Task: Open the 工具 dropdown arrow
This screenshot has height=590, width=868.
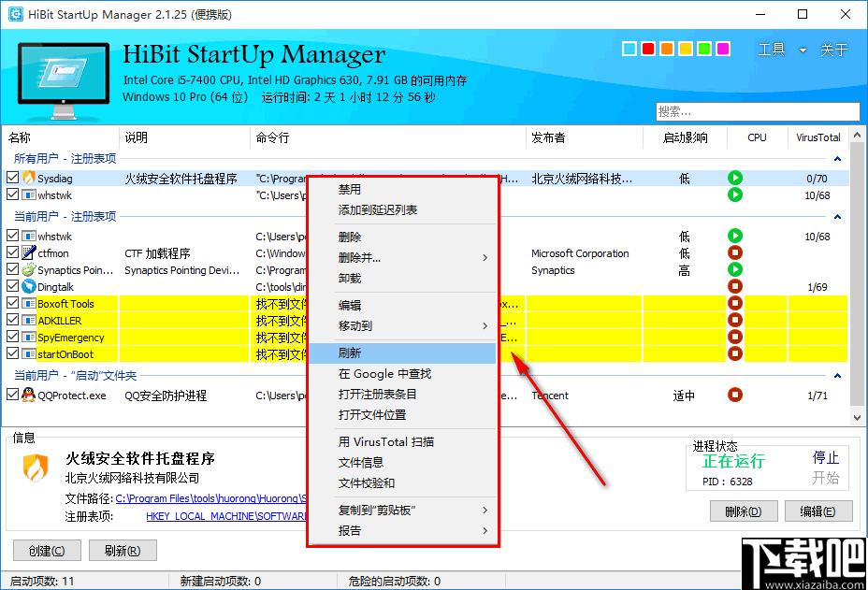Action: (x=803, y=50)
